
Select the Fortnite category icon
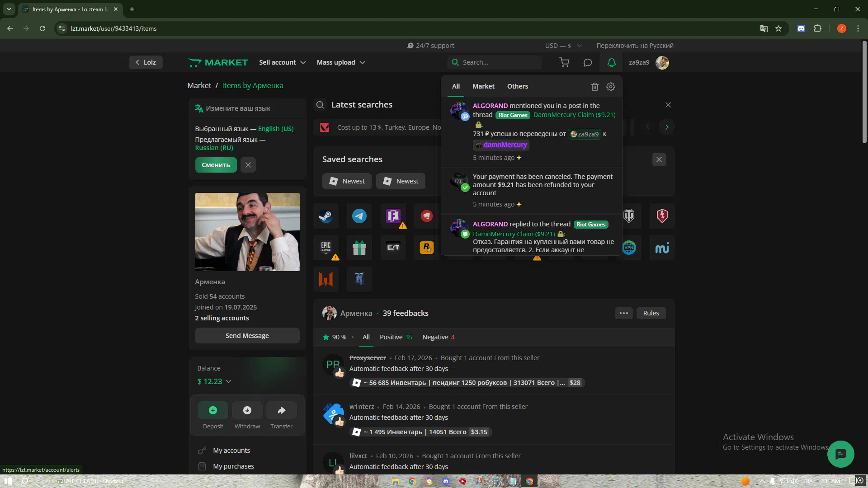pos(393,216)
